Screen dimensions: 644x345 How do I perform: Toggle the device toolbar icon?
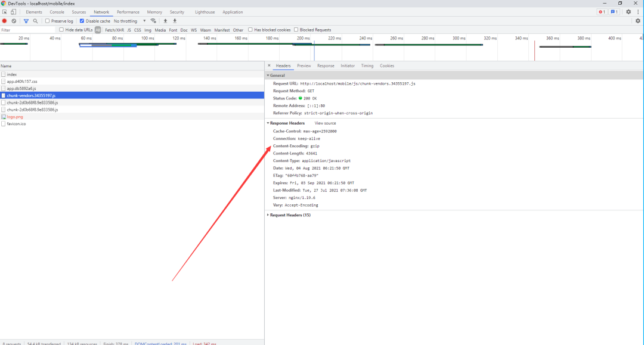[x=13, y=12]
